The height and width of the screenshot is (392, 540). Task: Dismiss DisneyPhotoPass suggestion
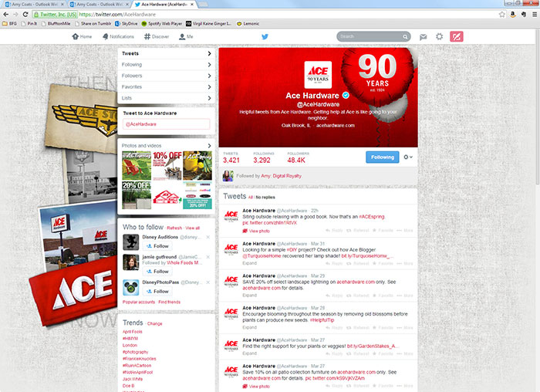point(208,282)
